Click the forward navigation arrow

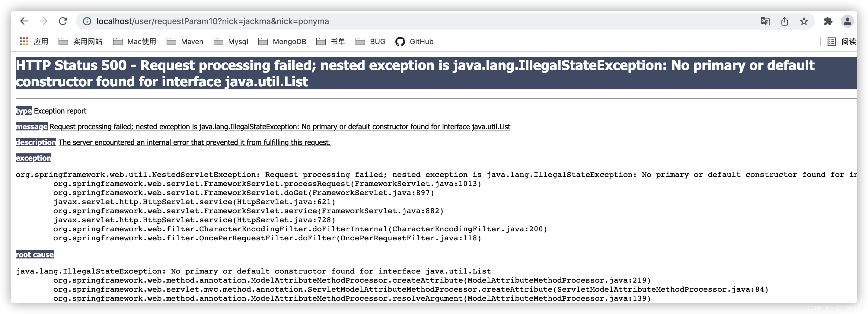(x=44, y=21)
